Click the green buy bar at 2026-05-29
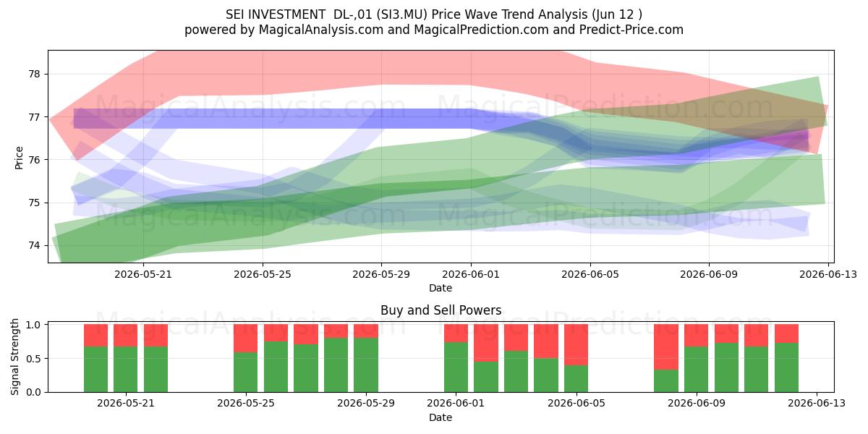This screenshot has height=434, width=868. (366, 365)
